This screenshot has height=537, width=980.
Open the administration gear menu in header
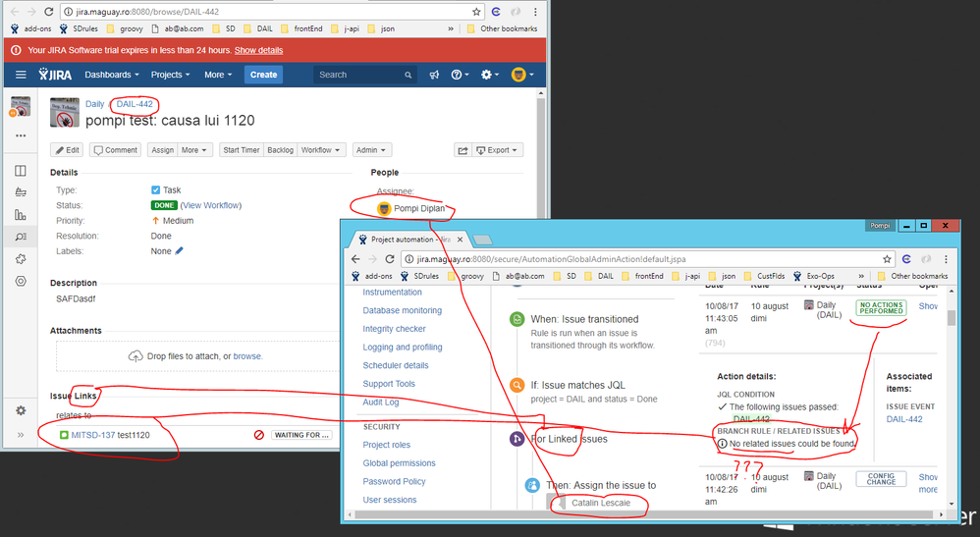tap(489, 75)
